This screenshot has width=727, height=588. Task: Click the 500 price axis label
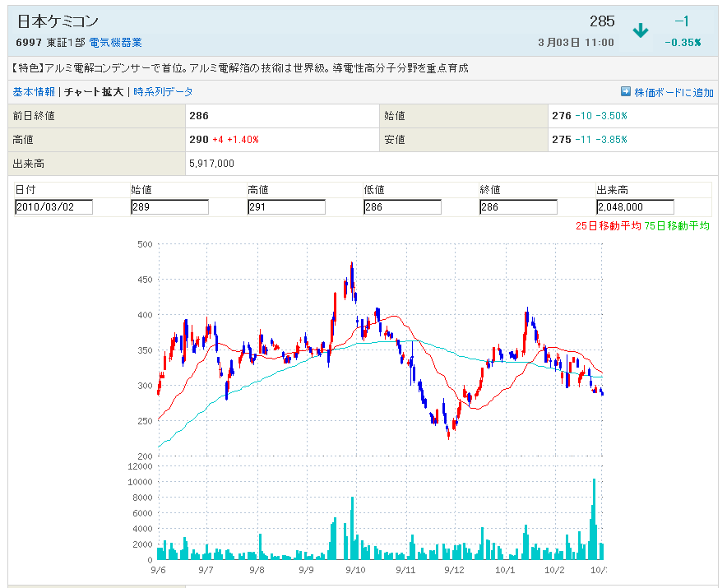click(x=145, y=244)
